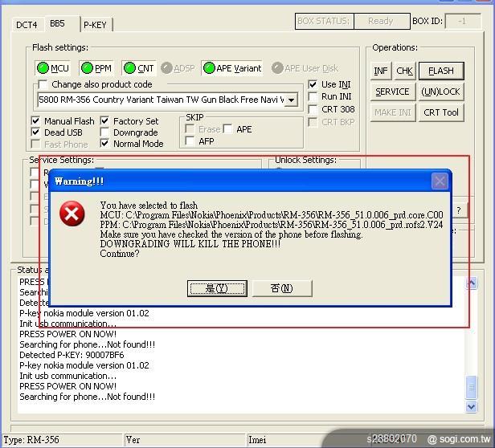Click the red error icon in warning dialog
495x448 pixels.
[72, 214]
